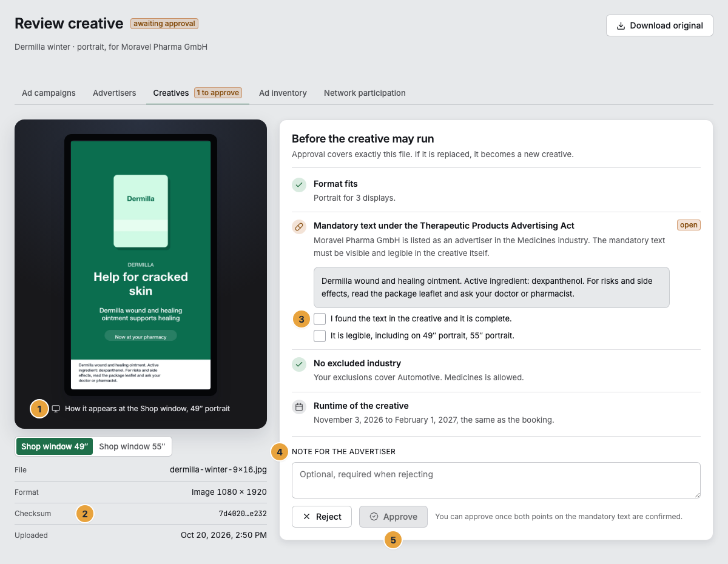This screenshot has width=728, height=564.
Task: Open the Ad campaigns tab
Action: [x=49, y=93]
